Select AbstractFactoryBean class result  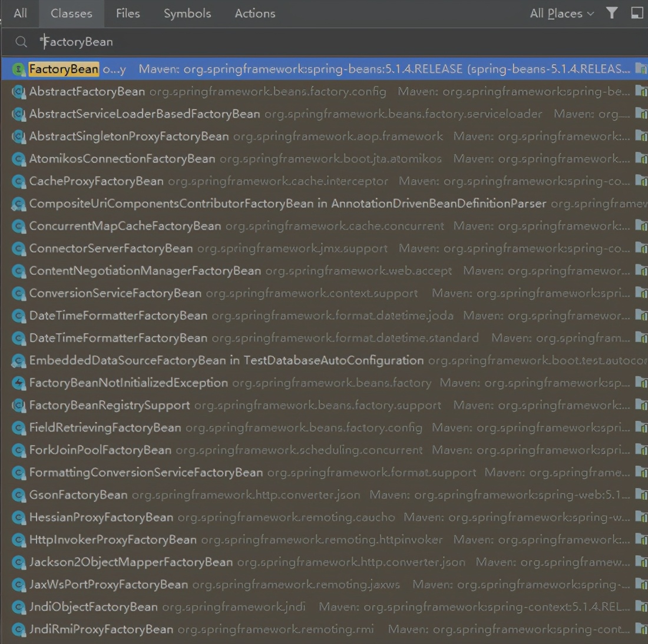tap(325, 91)
